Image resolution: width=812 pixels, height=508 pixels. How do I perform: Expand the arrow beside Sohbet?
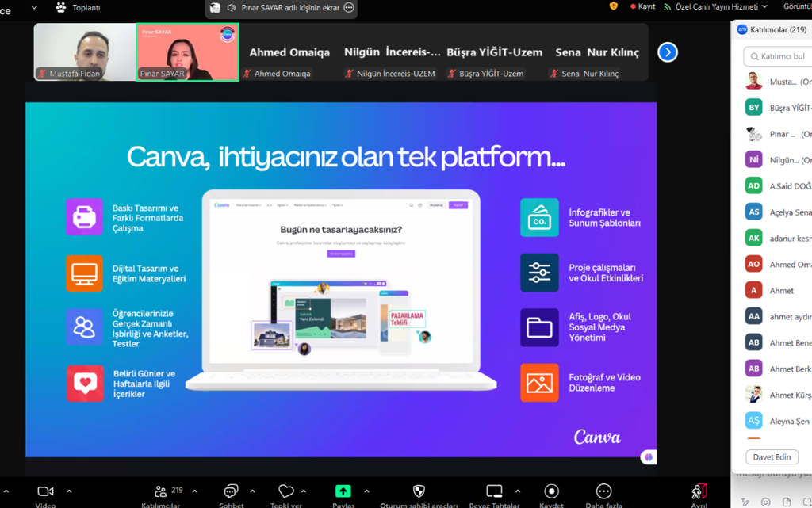click(x=252, y=491)
